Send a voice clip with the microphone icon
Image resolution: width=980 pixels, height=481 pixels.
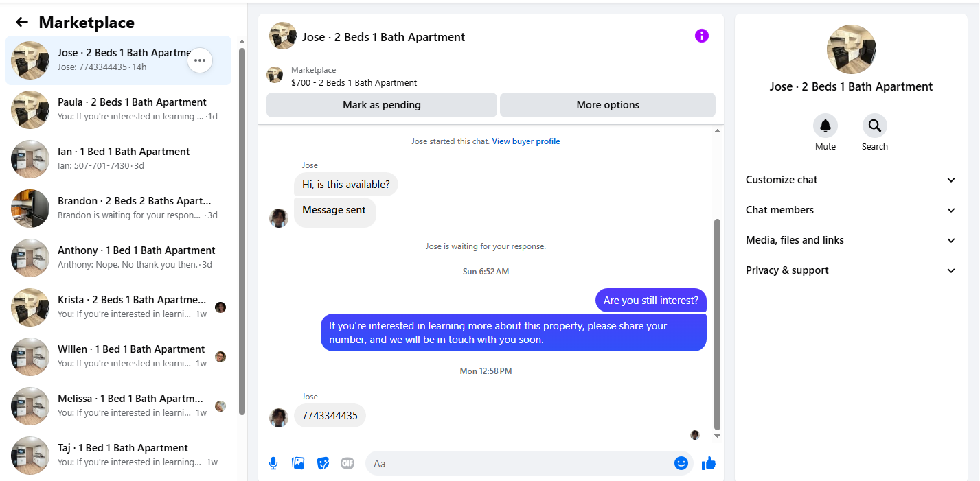pyautogui.click(x=273, y=463)
